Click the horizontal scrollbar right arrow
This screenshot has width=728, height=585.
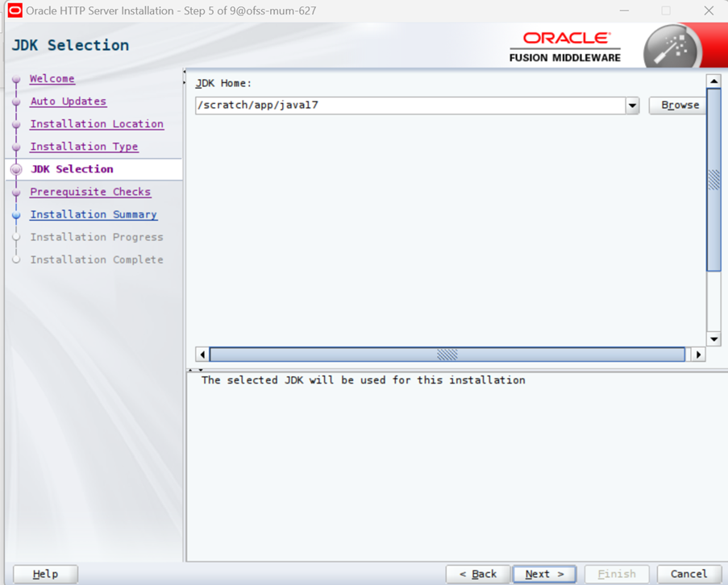pyautogui.click(x=698, y=355)
